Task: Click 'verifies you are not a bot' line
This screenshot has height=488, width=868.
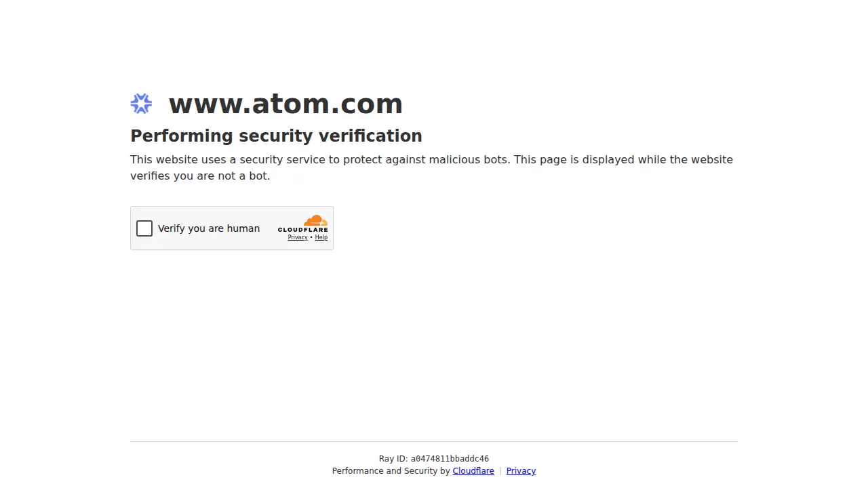Action: 200,176
